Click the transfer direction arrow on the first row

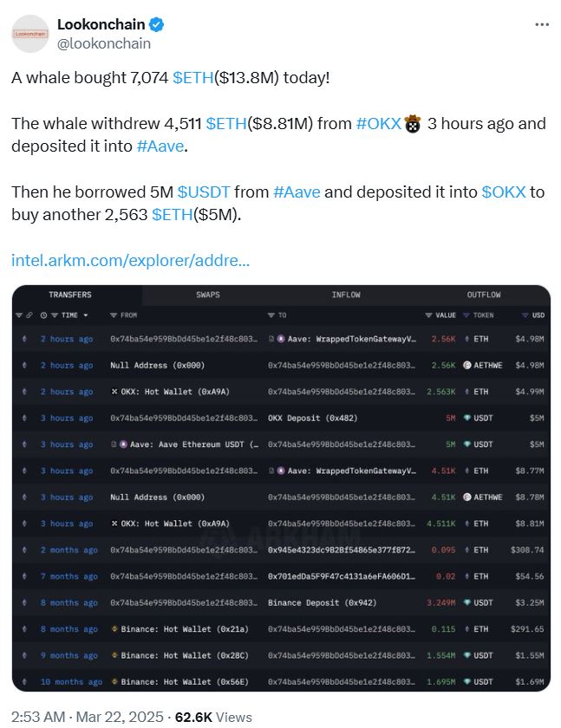click(25, 337)
